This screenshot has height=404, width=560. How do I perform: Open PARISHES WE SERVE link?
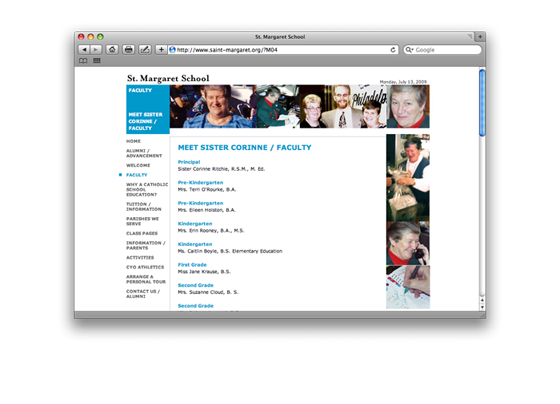tap(142, 221)
